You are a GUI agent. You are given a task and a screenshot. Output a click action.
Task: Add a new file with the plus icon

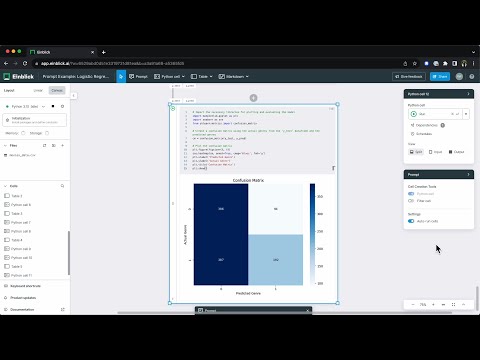[62, 145]
